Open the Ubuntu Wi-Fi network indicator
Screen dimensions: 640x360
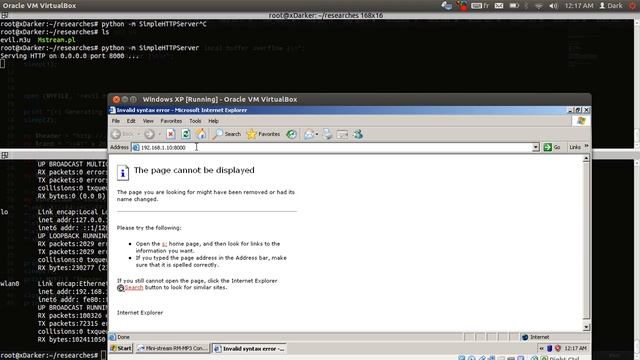click(x=539, y=6)
